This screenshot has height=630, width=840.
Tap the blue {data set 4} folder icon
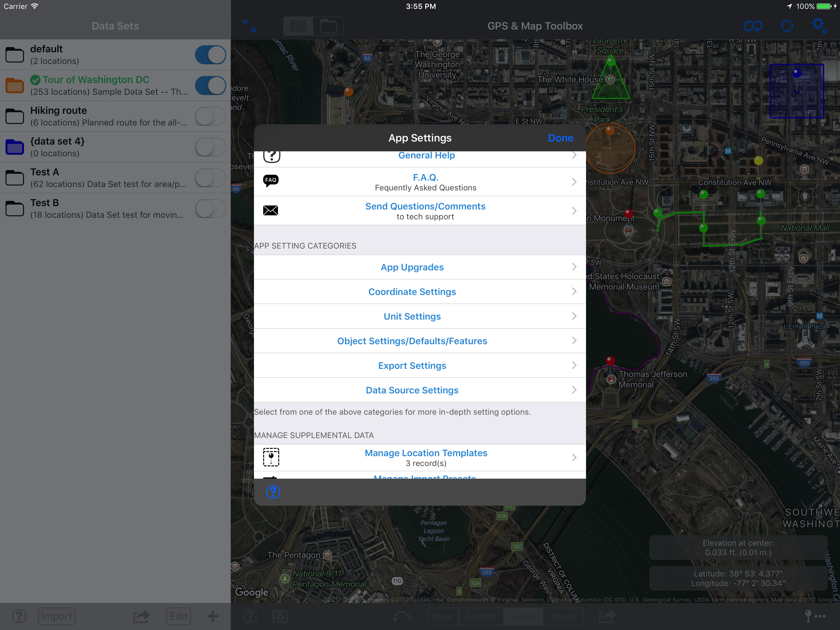15,147
